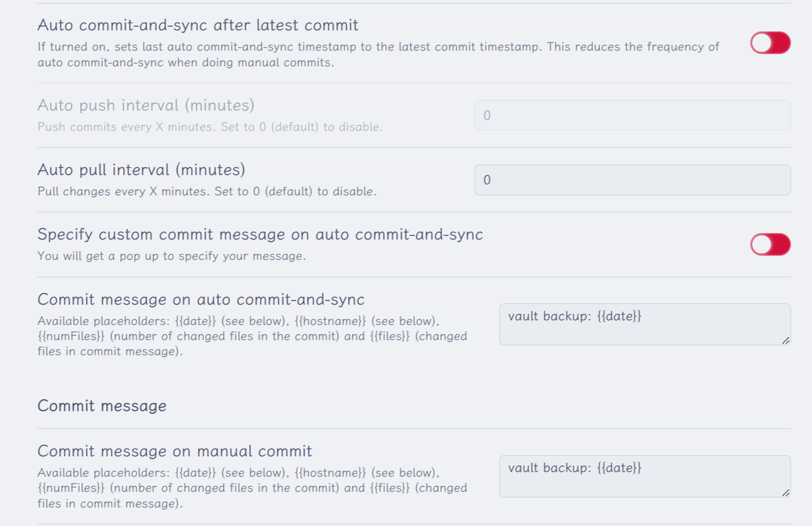Click the pop up message description text
812x526 pixels.
[x=171, y=256]
